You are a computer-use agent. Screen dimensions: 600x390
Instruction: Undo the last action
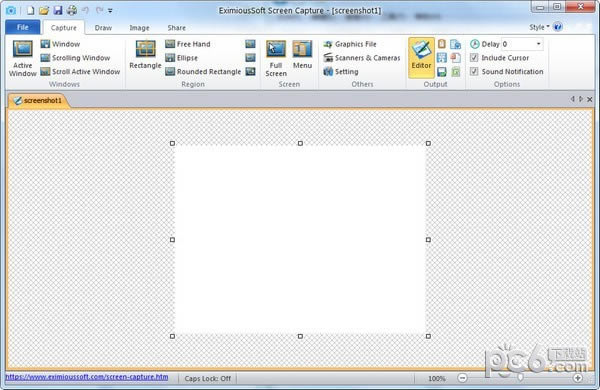pos(85,10)
